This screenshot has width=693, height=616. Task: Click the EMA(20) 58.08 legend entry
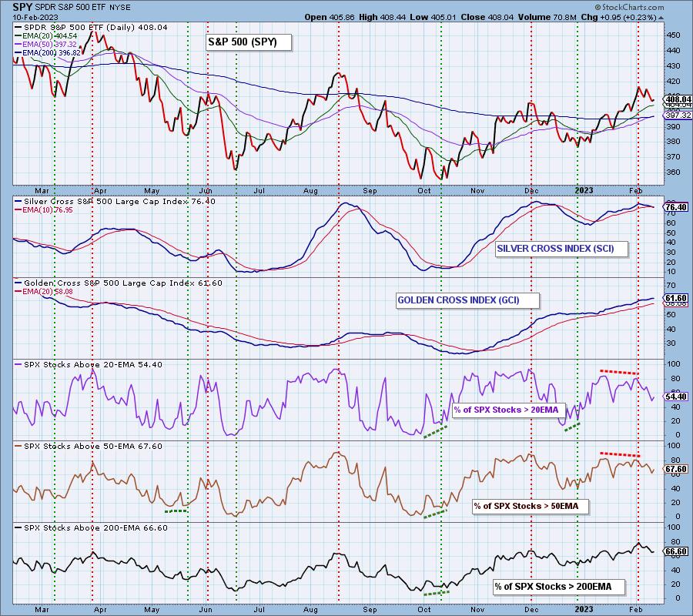44,292
